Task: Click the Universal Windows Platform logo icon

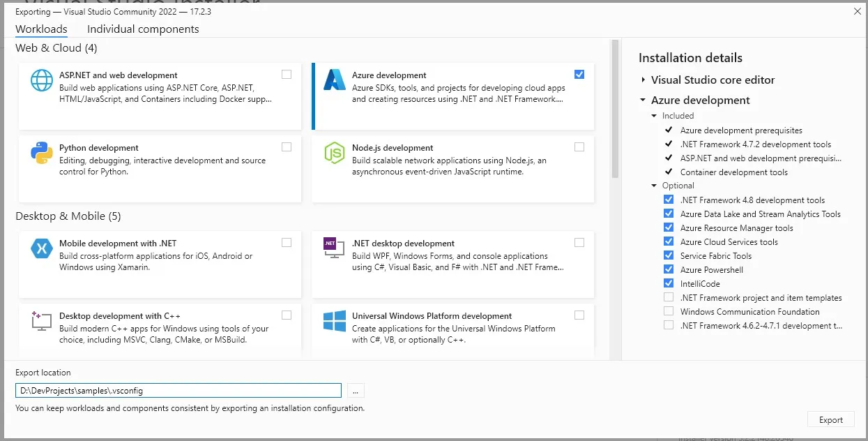Action: click(335, 321)
